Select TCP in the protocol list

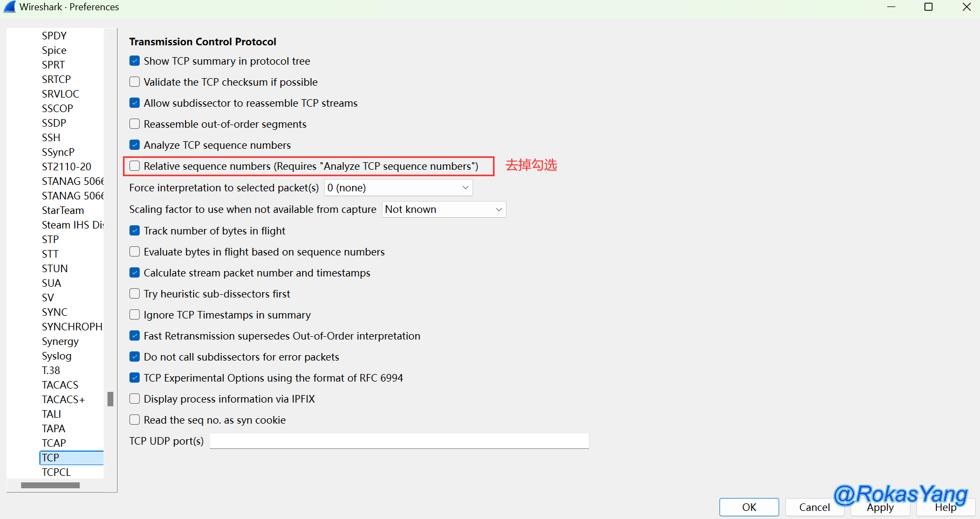51,458
